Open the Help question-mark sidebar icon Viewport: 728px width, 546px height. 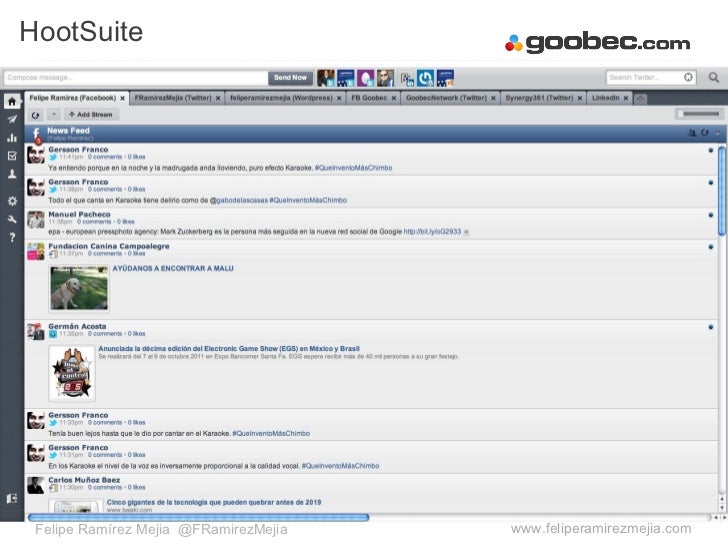[12, 238]
